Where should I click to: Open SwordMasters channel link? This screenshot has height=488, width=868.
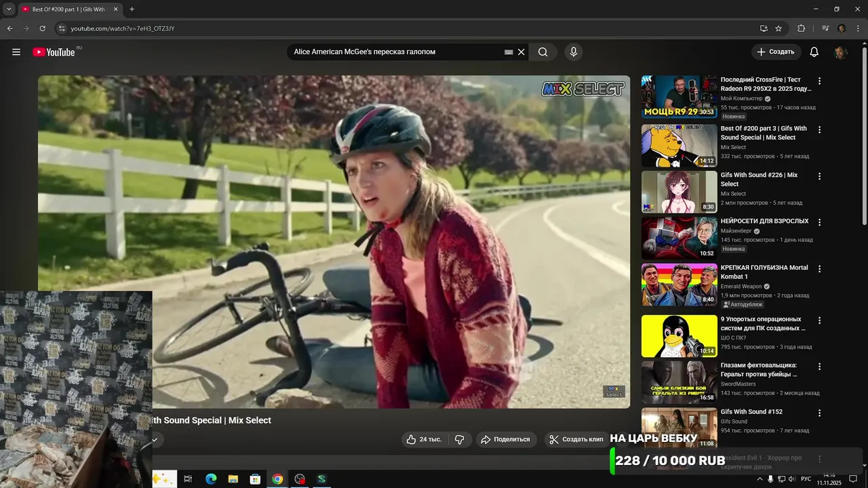(x=738, y=384)
